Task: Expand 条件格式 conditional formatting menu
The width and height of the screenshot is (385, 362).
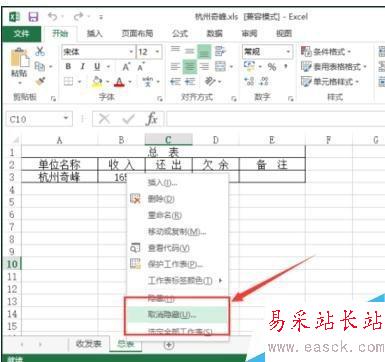Action: pos(326,51)
